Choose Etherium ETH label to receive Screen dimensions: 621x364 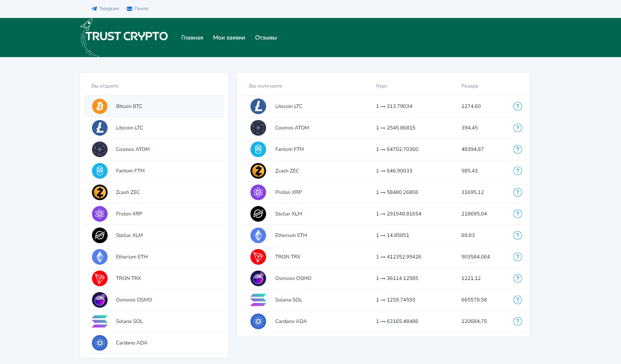click(x=291, y=235)
